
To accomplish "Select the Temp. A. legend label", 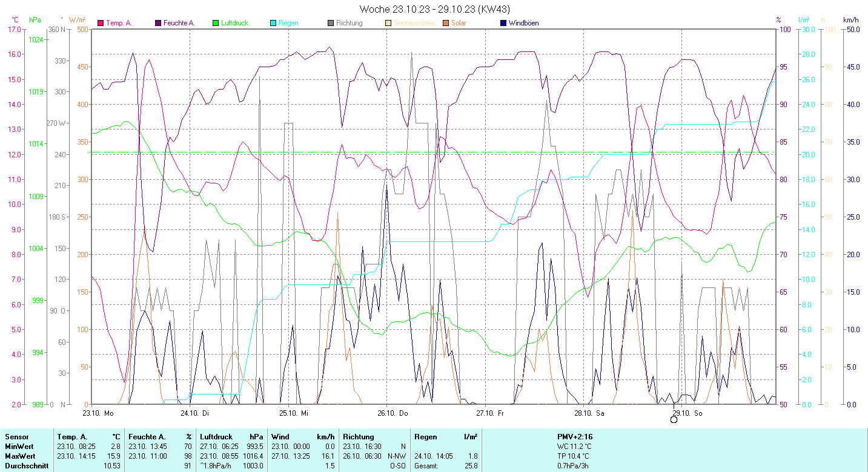I will (x=119, y=23).
